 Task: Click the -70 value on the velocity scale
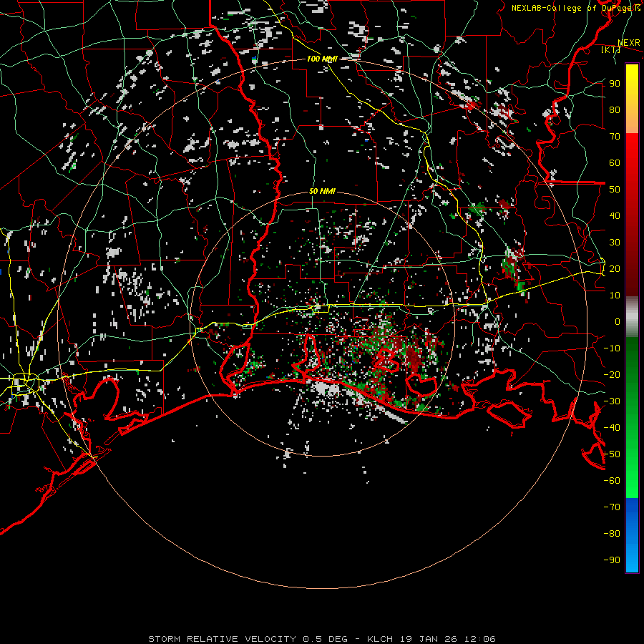tap(612, 507)
